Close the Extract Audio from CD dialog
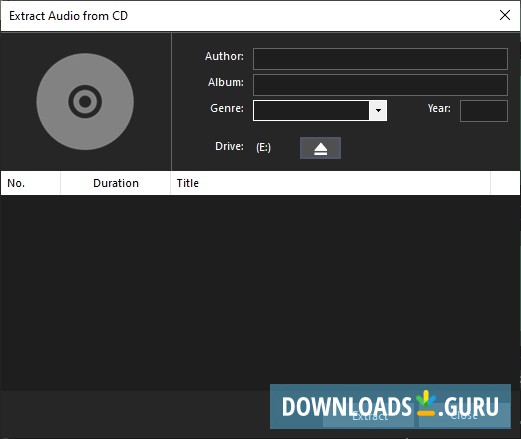This screenshot has height=439, width=521. coord(505,15)
